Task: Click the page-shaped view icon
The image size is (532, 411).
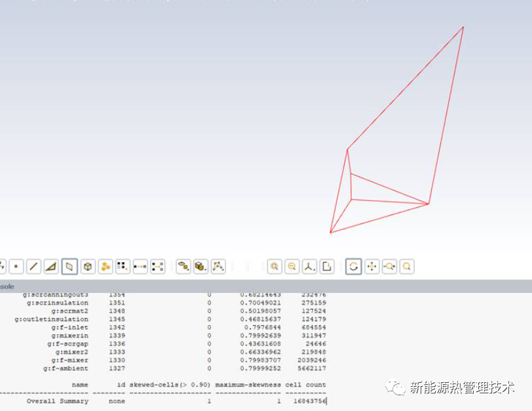Action: (x=327, y=267)
